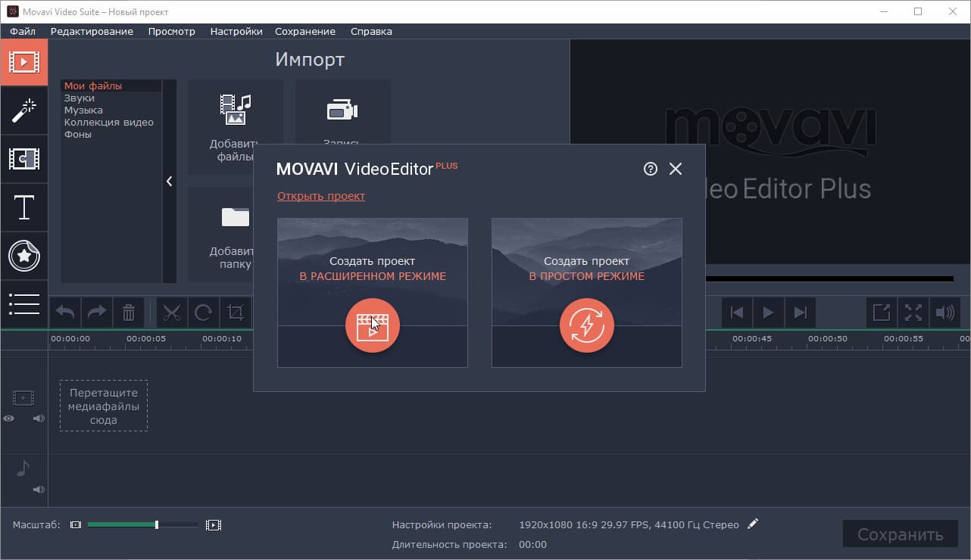Click the Длительность проекта 00:00 value
Screen dimensions: 971x560
[x=532, y=544]
